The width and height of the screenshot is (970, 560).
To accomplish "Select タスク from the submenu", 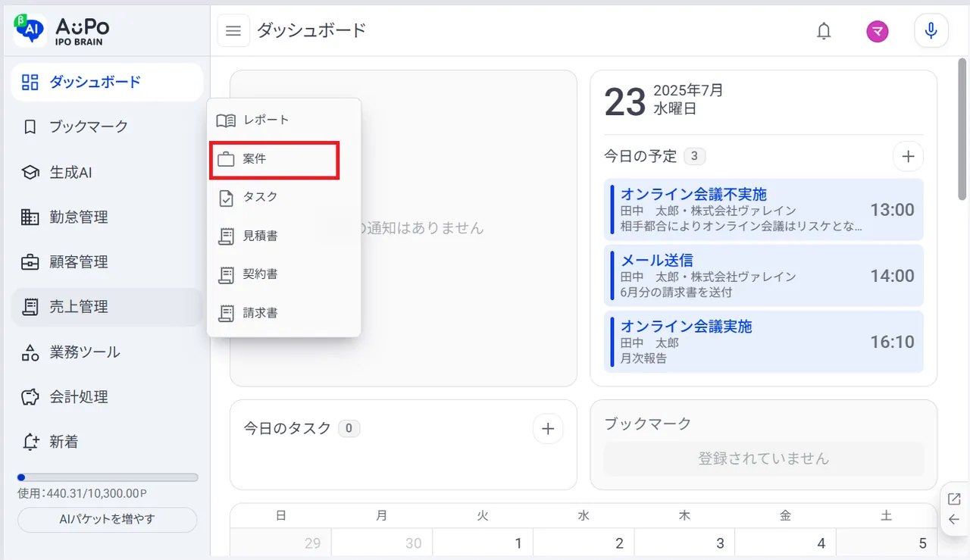I will click(283, 197).
